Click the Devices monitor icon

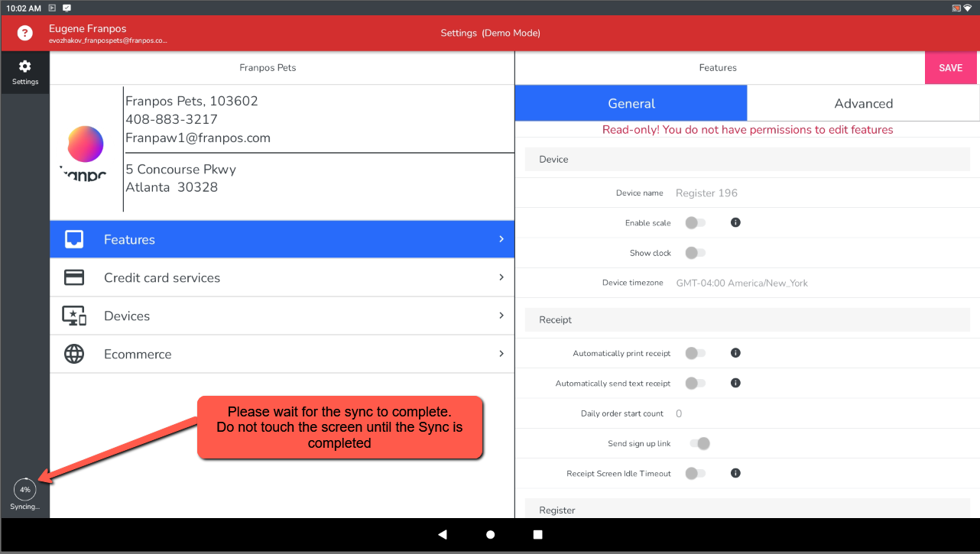click(74, 316)
